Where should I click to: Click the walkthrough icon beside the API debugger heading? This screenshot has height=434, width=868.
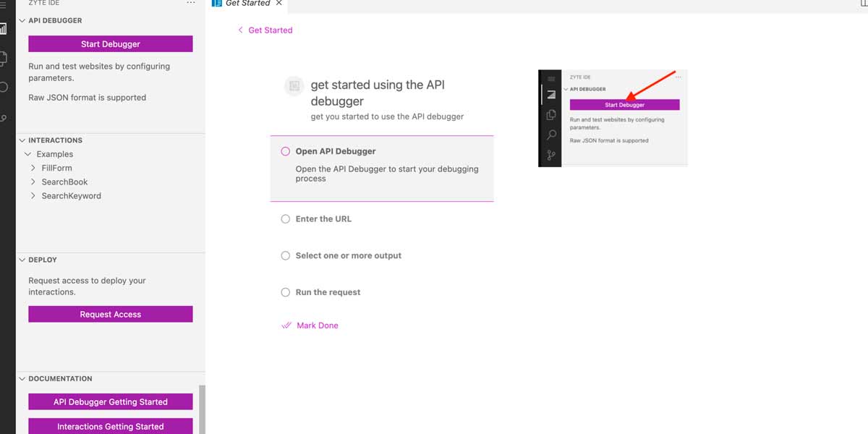click(x=294, y=86)
